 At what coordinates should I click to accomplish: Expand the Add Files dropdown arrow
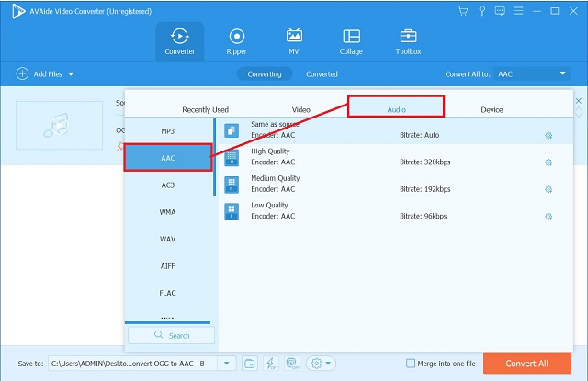click(71, 74)
